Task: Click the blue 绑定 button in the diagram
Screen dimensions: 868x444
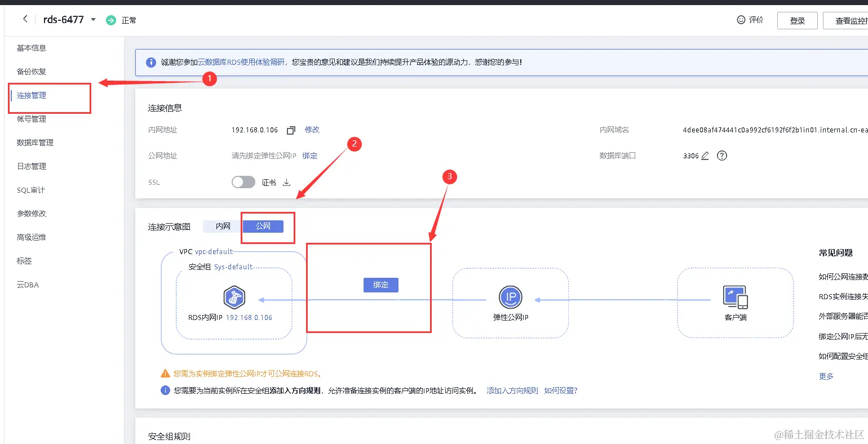Action: pos(381,285)
